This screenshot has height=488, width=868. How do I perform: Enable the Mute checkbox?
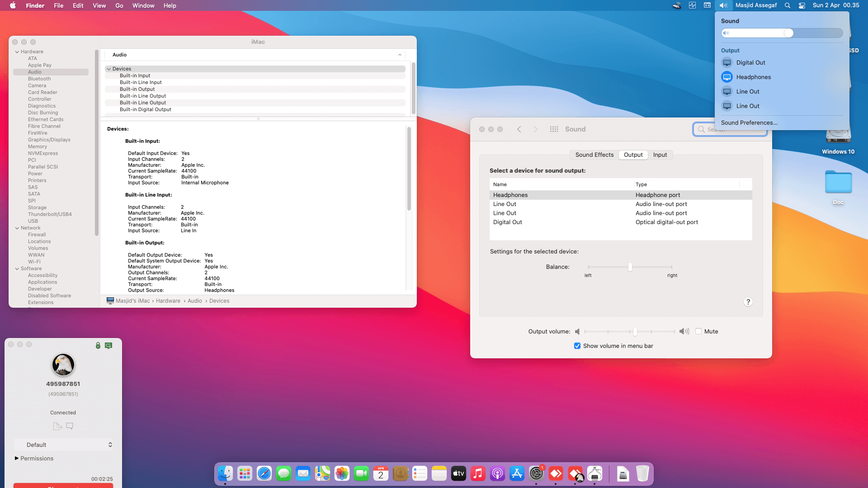coord(698,331)
